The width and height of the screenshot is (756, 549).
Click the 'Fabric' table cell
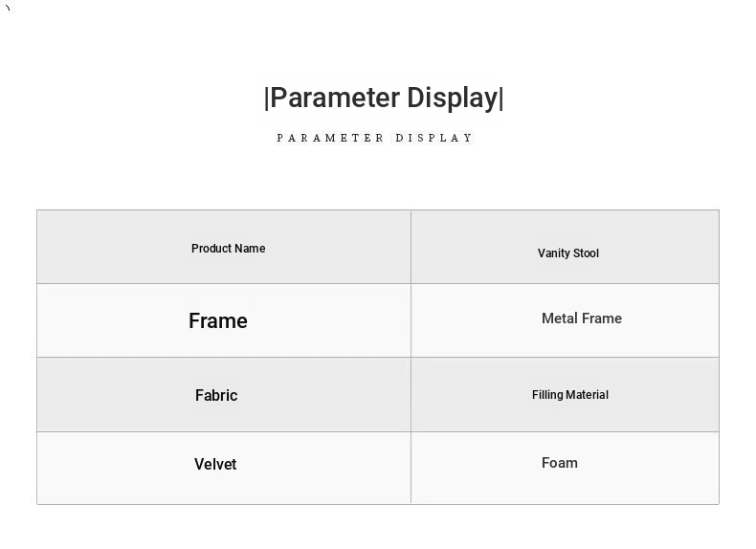(216, 395)
